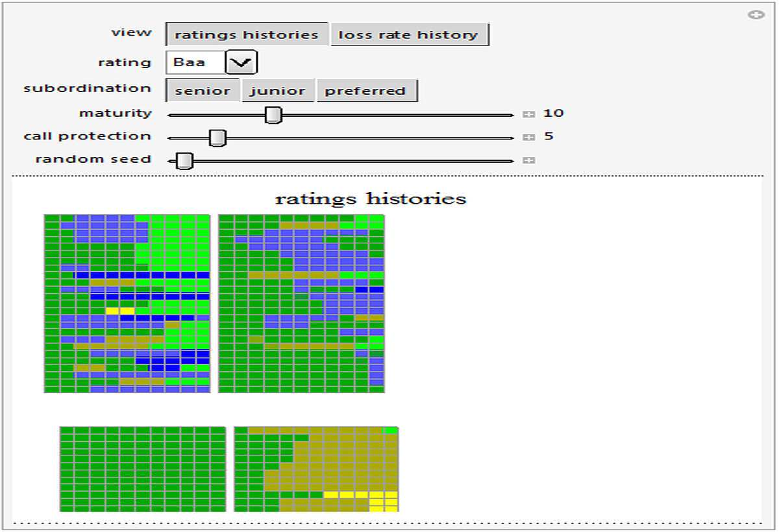Click the random seed label
This screenshot has height=532, width=779.
pyautogui.click(x=93, y=159)
